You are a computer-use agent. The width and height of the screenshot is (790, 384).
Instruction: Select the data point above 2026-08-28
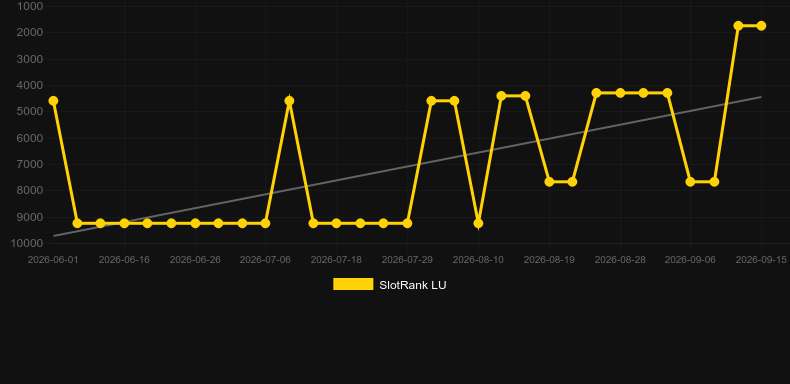click(620, 93)
